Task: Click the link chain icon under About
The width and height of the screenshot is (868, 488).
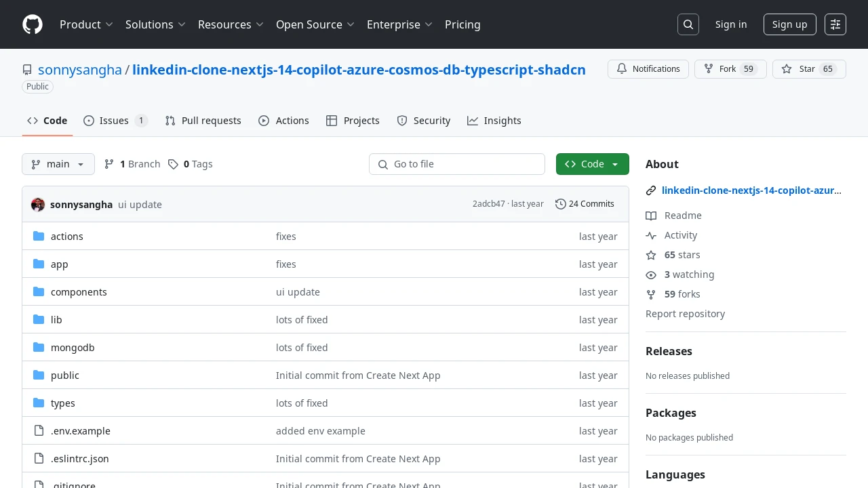Action: 651,191
